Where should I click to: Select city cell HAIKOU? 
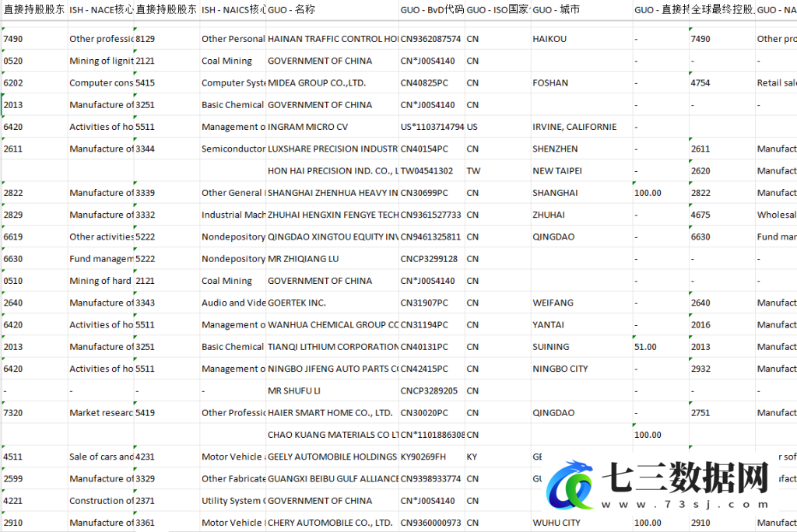[582, 39]
